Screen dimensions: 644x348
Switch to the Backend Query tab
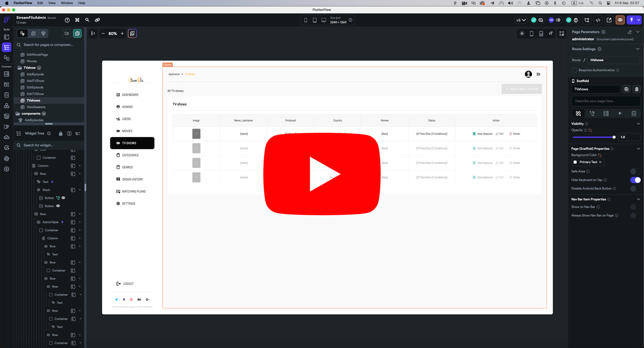[x=606, y=113]
